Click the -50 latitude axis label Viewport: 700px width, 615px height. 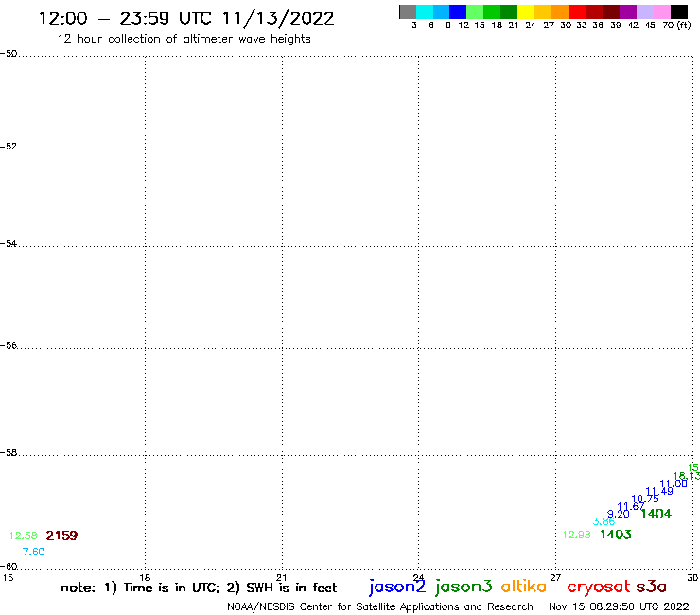pyautogui.click(x=9, y=54)
